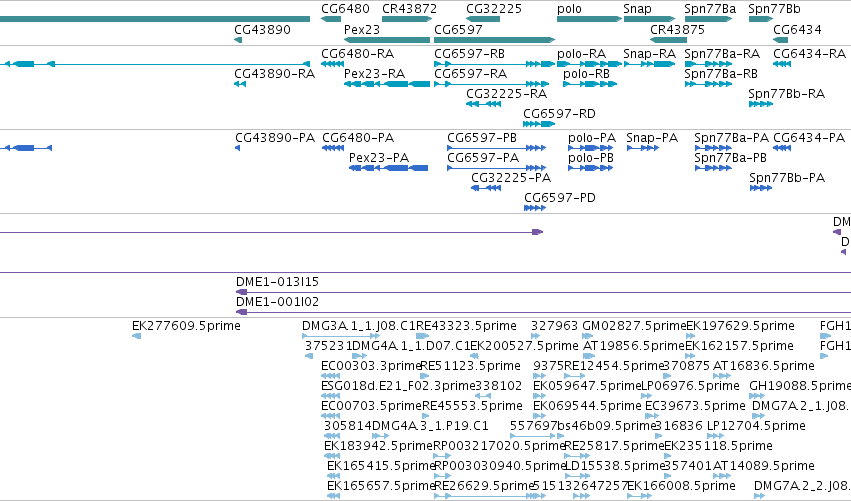Select transcript CG6597-RD
851x501 pixels.
(x=559, y=114)
